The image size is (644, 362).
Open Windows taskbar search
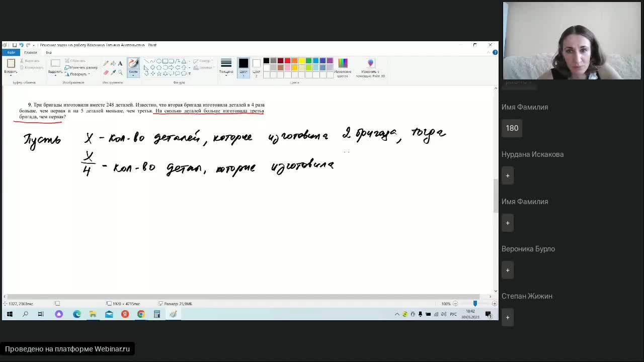[25, 314]
